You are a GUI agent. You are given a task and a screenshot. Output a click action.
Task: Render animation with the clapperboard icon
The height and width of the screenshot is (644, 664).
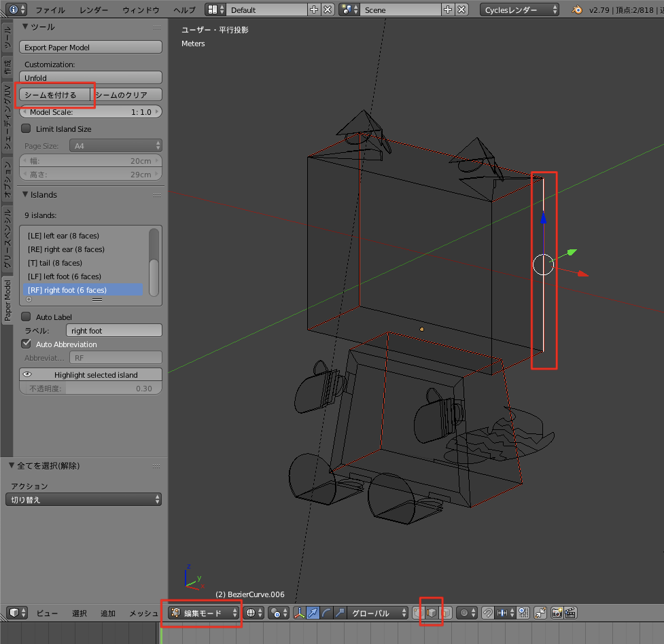571,612
